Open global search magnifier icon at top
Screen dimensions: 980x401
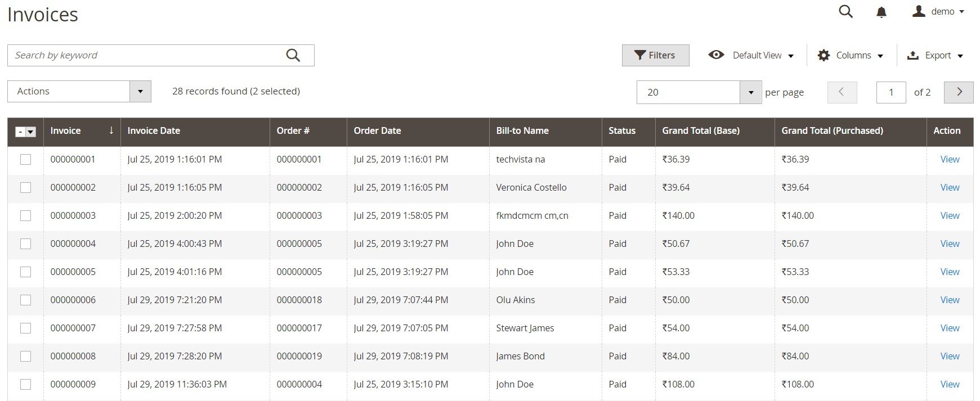[845, 11]
